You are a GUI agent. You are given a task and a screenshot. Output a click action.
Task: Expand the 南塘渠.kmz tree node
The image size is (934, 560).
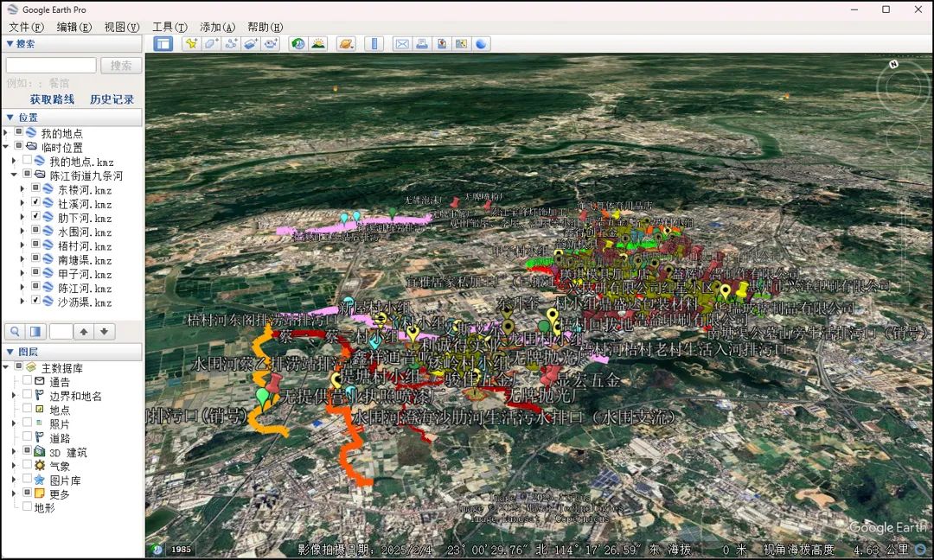(x=22, y=259)
